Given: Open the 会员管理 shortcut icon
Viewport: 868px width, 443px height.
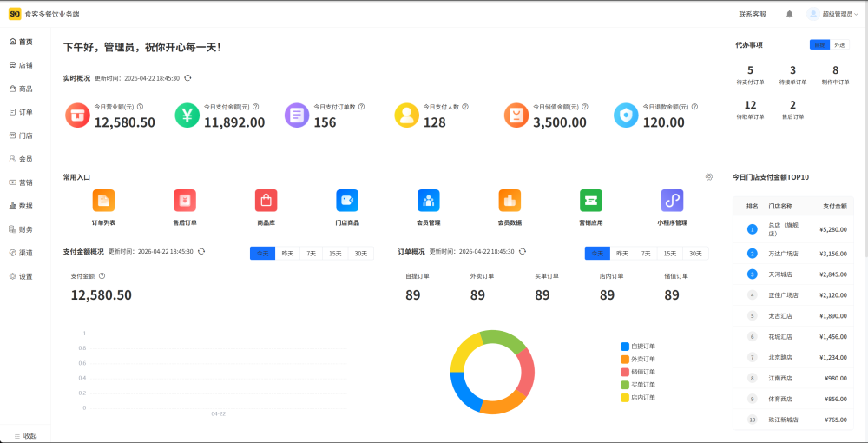Looking at the screenshot, I should click(429, 201).
